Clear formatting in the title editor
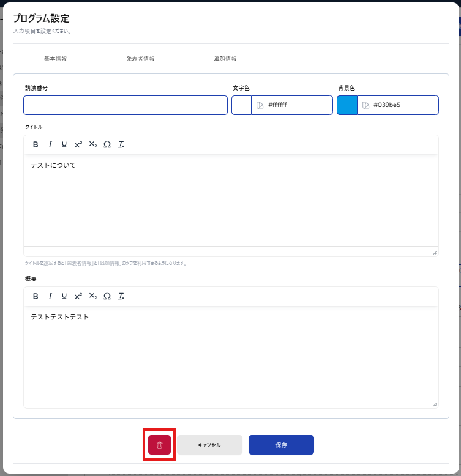 (121, 145)
